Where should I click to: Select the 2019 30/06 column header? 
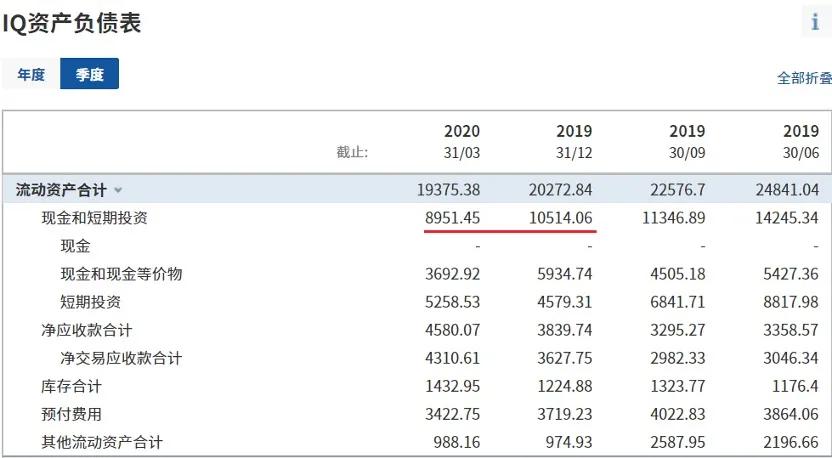click(800, 141)
